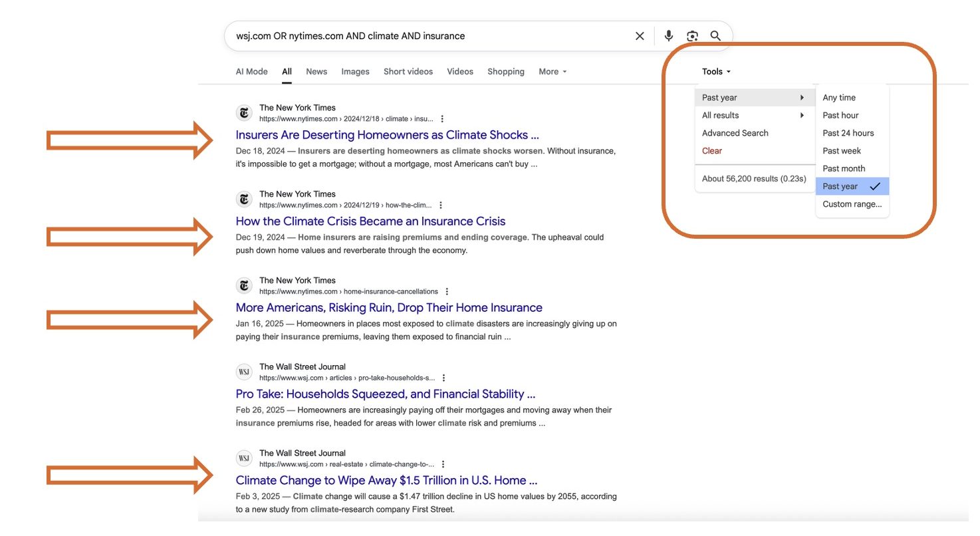
Task: Submit search using the magnifying glass icon
Action: click(715, 36)
